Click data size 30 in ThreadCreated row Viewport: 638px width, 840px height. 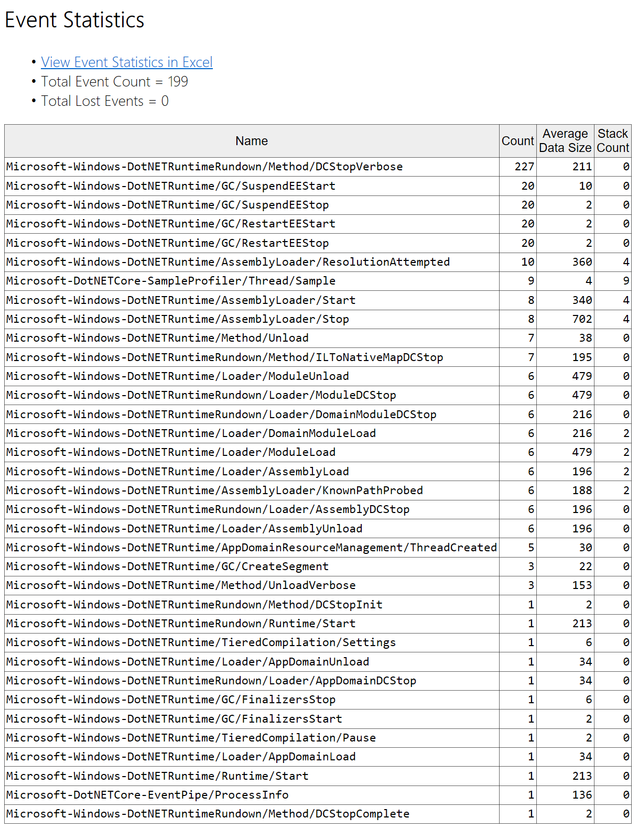(586, 548)
